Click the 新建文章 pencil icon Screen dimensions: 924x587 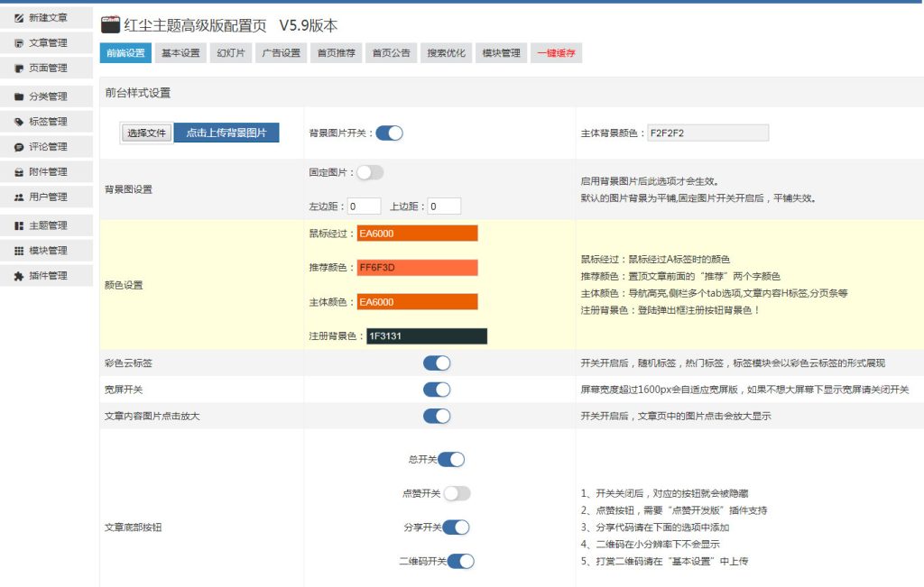point(19,17)
